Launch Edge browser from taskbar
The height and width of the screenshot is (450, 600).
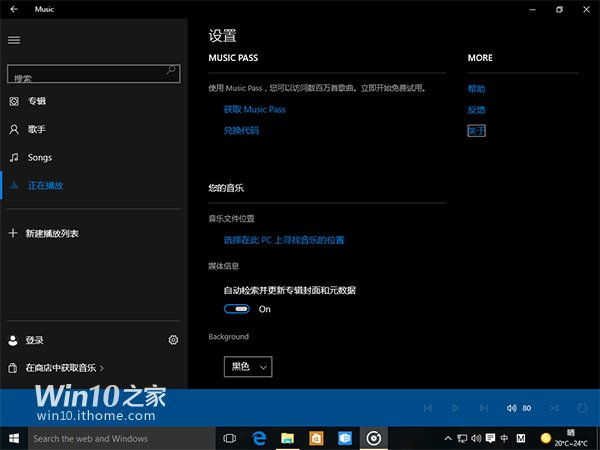click(x=259, y=438)
